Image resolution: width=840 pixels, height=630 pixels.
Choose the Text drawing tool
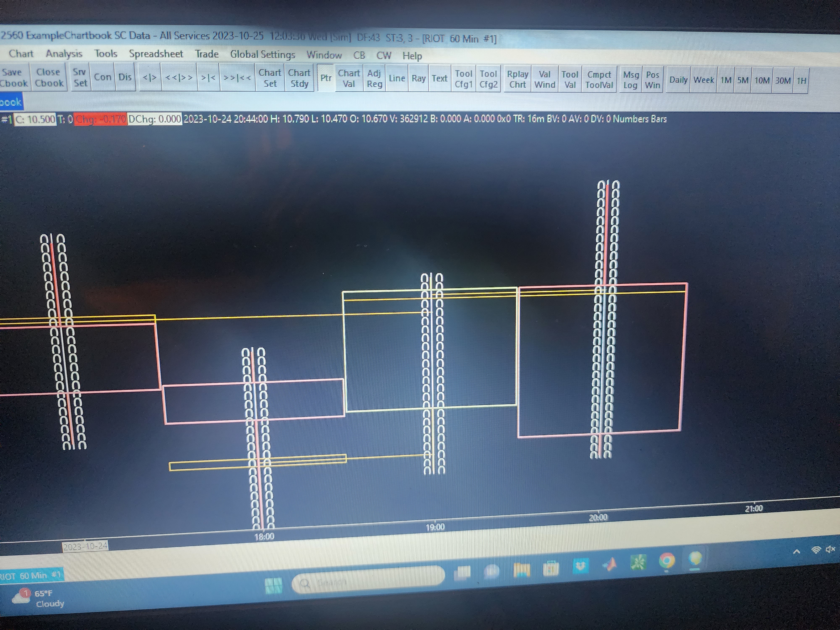point(439,79)
